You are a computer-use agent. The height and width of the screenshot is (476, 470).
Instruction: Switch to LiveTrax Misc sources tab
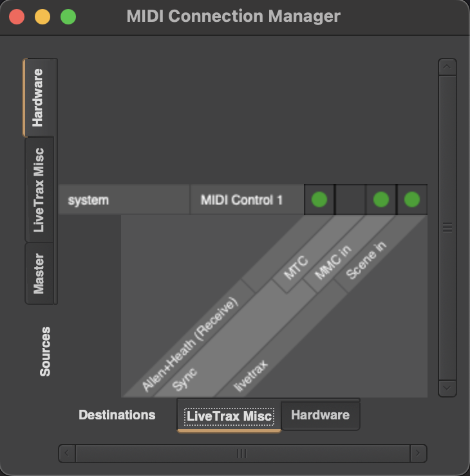(x=39, y=190)
